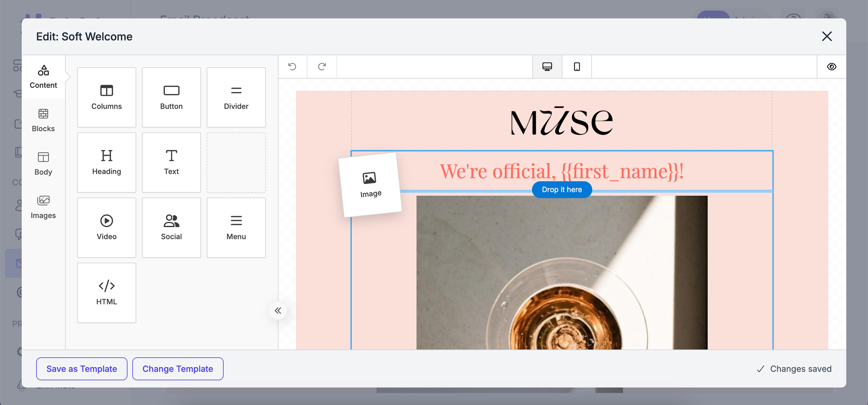Open the Images tab

click(43, 207)
